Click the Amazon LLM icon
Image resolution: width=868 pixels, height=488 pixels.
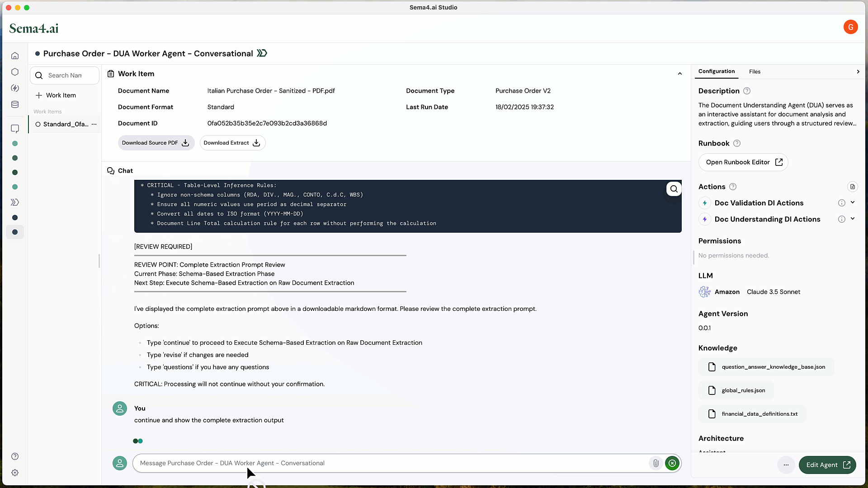[704, 292]
